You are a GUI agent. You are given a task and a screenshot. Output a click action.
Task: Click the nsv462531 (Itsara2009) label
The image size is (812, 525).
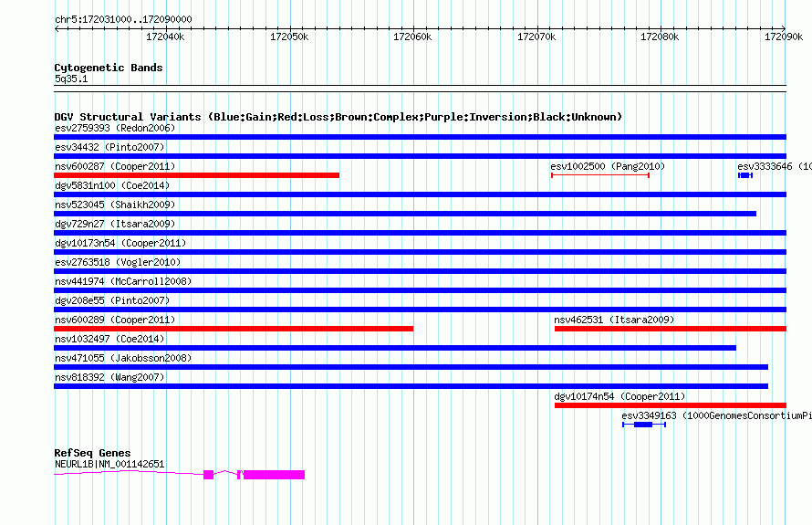pyautogui.click(x=614, y=320)
